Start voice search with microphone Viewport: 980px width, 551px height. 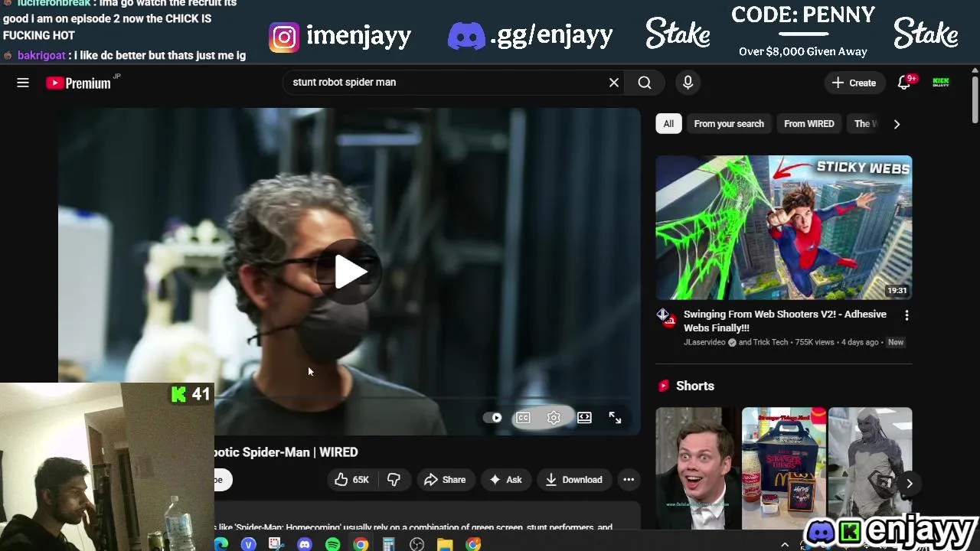688,83
